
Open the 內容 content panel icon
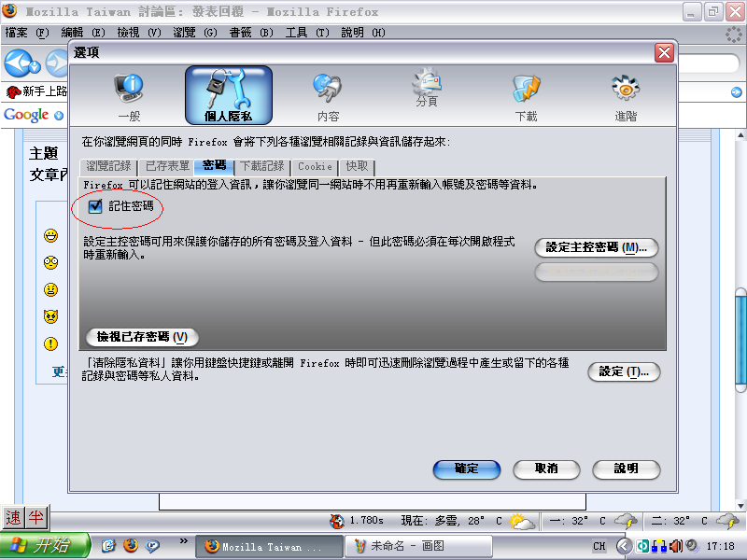[328, 98]
